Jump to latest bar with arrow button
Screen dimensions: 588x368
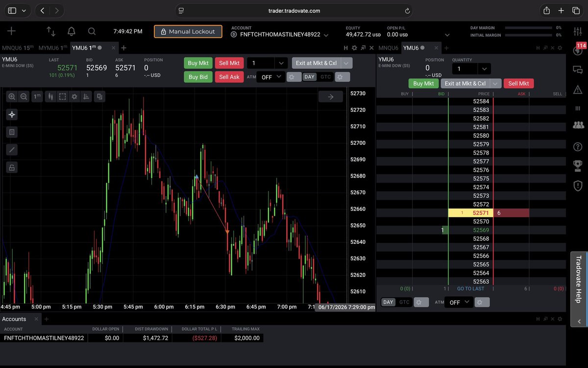click(331, 97)
